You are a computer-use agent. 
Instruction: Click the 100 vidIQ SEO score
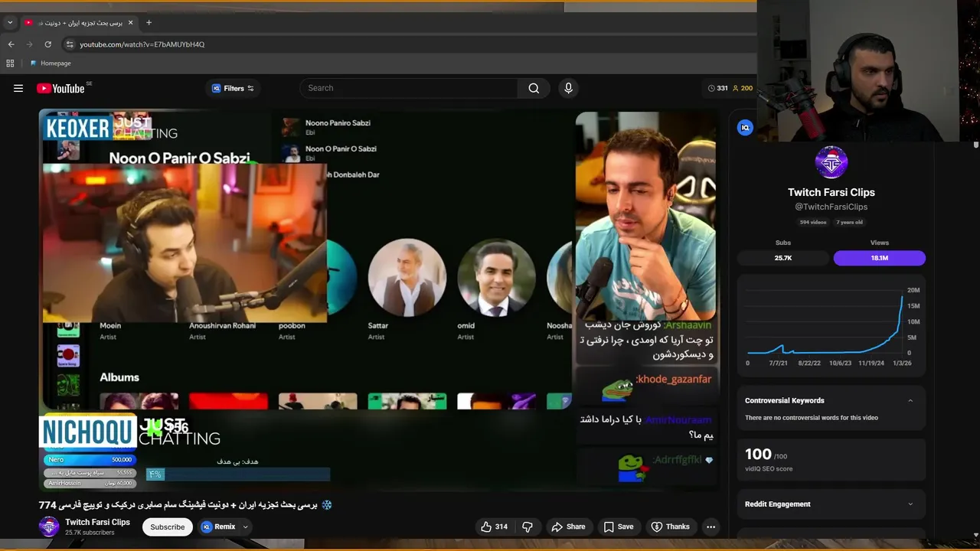[x=758, y=455]
